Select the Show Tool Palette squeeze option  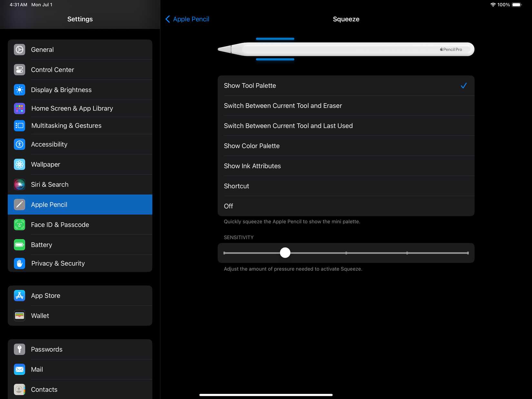pyautogui.click(x=346, y=86)
